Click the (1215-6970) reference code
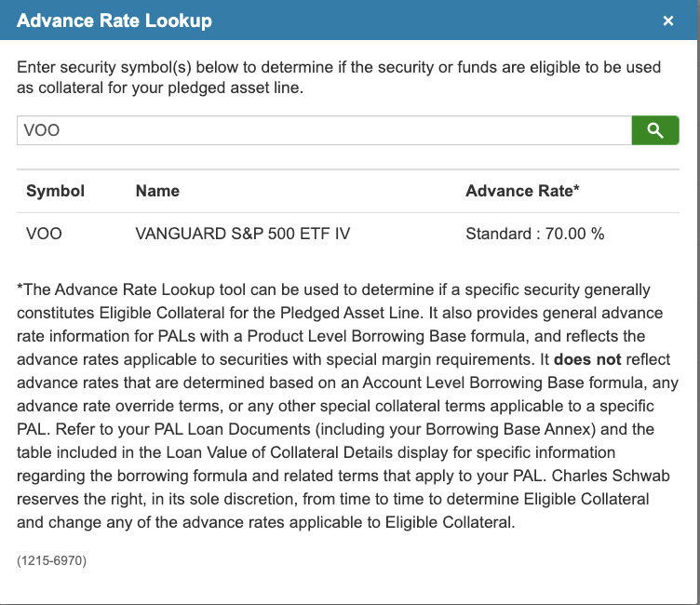Screen dimensions: 700x605 [x=51, y=560]
